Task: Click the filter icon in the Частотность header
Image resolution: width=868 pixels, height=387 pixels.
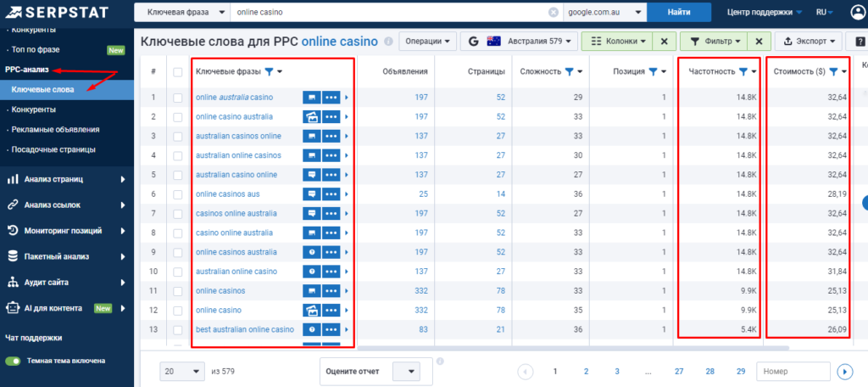Action: point(743,71)
